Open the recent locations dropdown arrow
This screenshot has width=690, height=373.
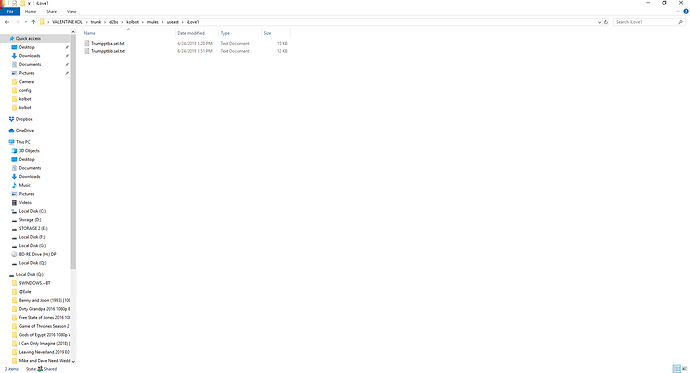(x=26, y=22)
